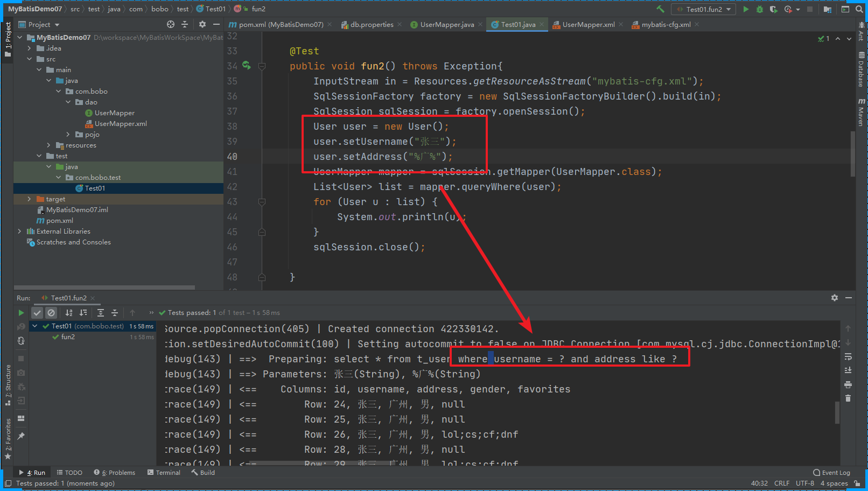Image resolution: width=868 pixels, height=491 pixels.
Task: Open the Project view selector dropdown
Action: 39,25
